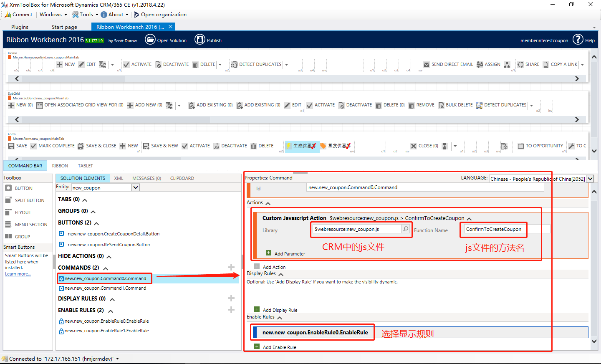The height and width of the screenshot is (364, 601).
Task: Collapse the TABS (0) section
Action: tap(85, 200)
